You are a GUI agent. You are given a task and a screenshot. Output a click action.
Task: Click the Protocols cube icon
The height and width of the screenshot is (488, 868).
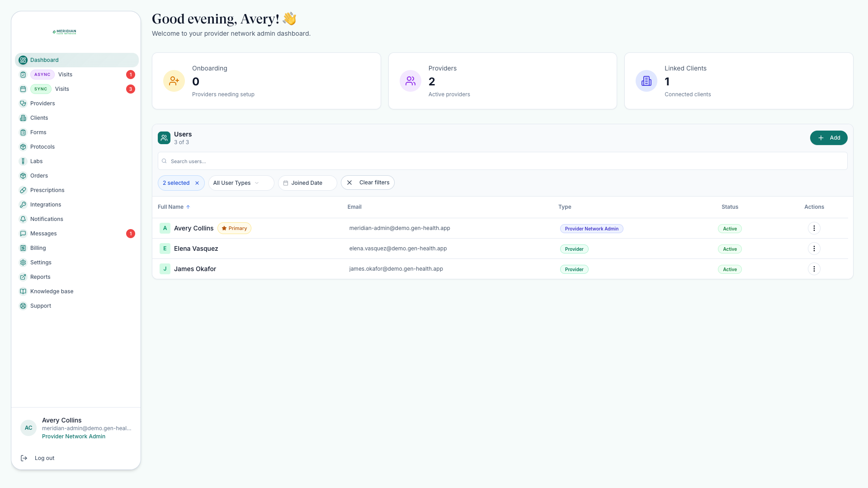click(x=23, y=147)
